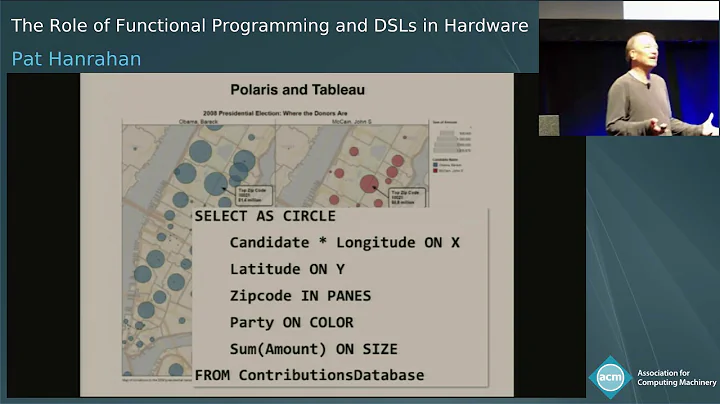720x404 pixels.
Task: Click the Association for Computing Machinery text
Action: [x=676, y=378]
